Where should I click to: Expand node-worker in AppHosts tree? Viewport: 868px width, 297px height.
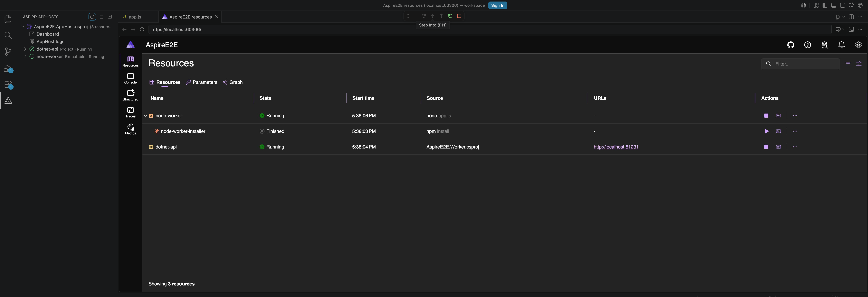click(25, 56)
